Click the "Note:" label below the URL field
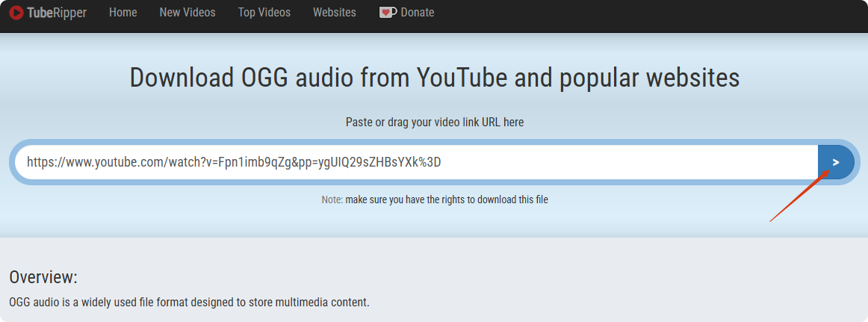 tap(332, 199)
